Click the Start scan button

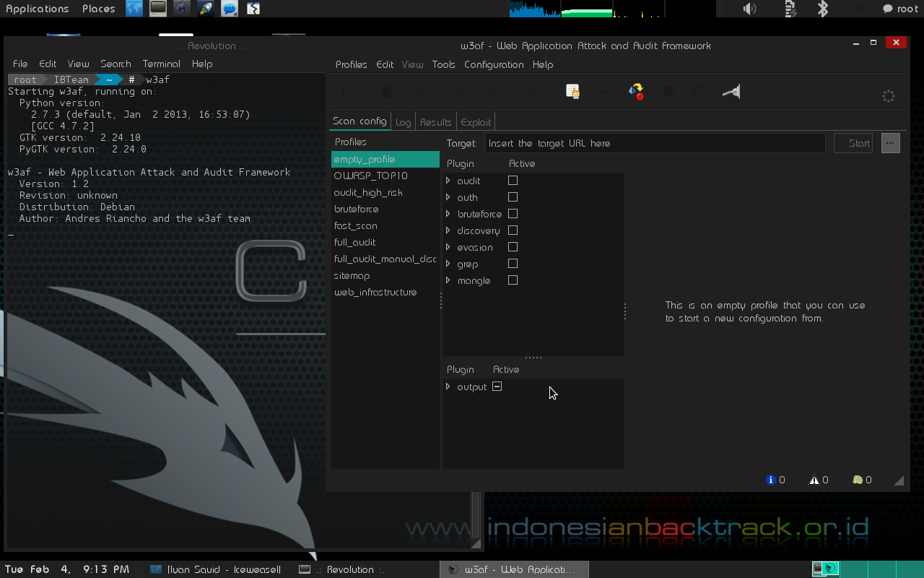pyautogui.click(x=853, y=143)
